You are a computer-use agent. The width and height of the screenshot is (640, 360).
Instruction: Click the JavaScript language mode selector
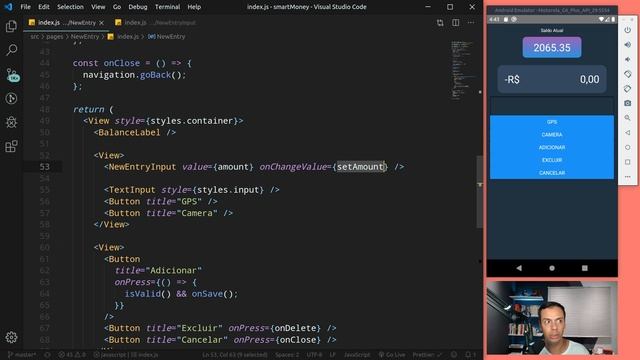click(x=357, y=355)
